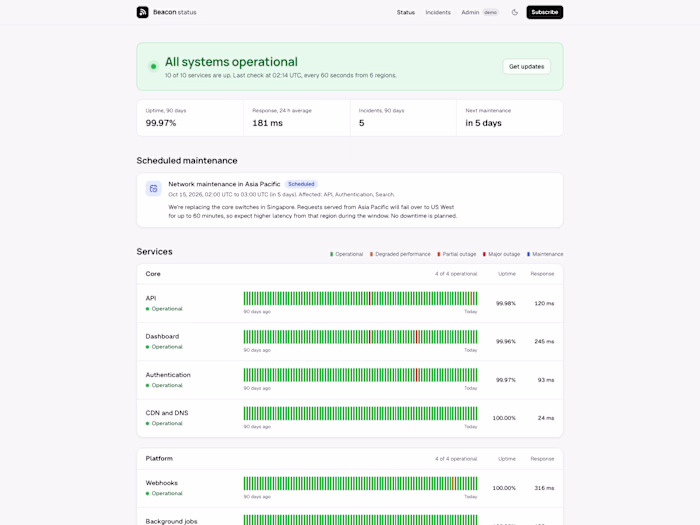Click the CDN and DNS uptime bar chart
The image size is (700, 525).
[360, 413]
